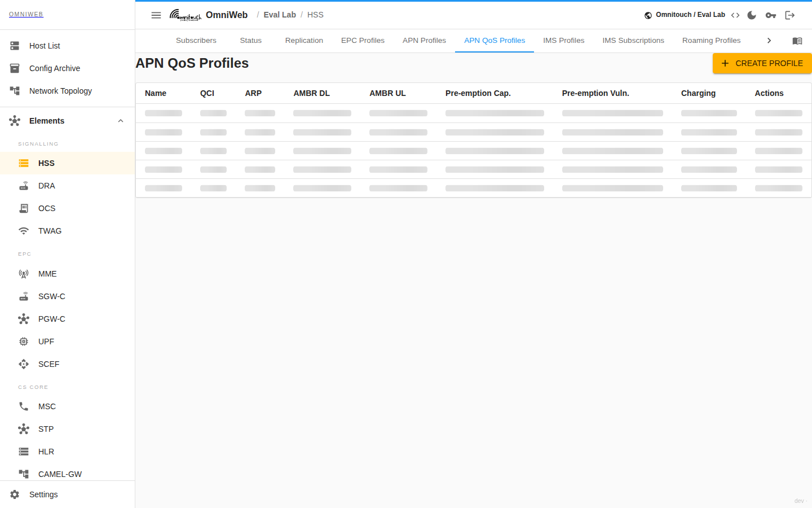Click the Eval Lab breadcrumb link
The width and height of the screenshot is (812, 508).
click(x=280, y=15)
